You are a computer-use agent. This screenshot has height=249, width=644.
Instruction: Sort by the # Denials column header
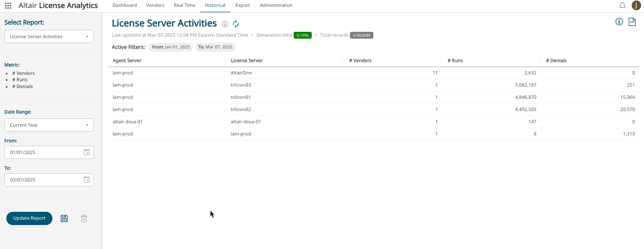pyautogui.click(x=556, y=61)
